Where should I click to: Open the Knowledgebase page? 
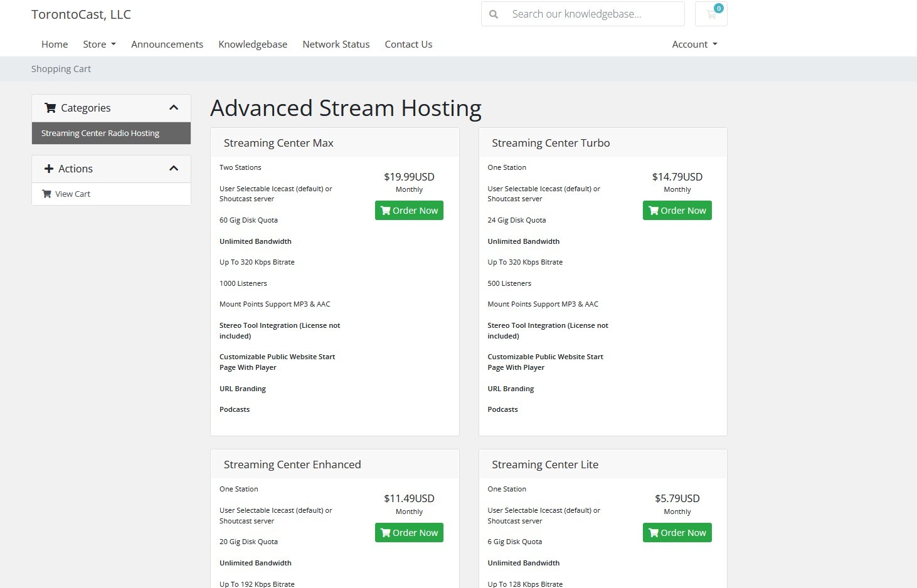[x=253, y=44]
